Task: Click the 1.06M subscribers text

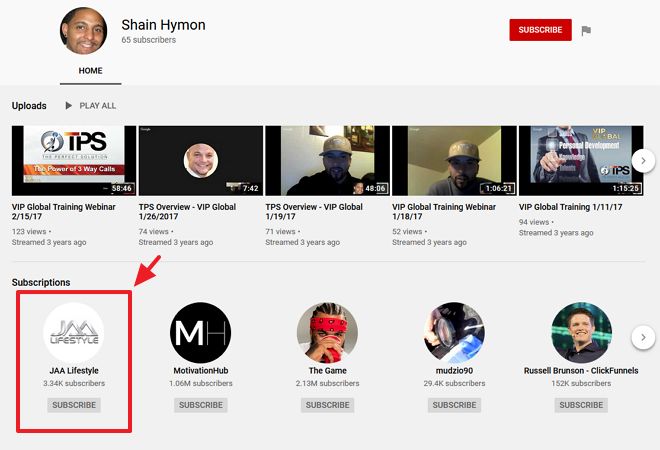Action: click(x=201, y=383)
